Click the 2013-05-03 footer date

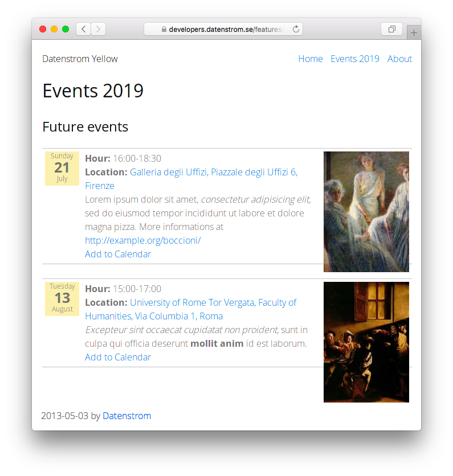pyautogui.click(x=65, y=416)
